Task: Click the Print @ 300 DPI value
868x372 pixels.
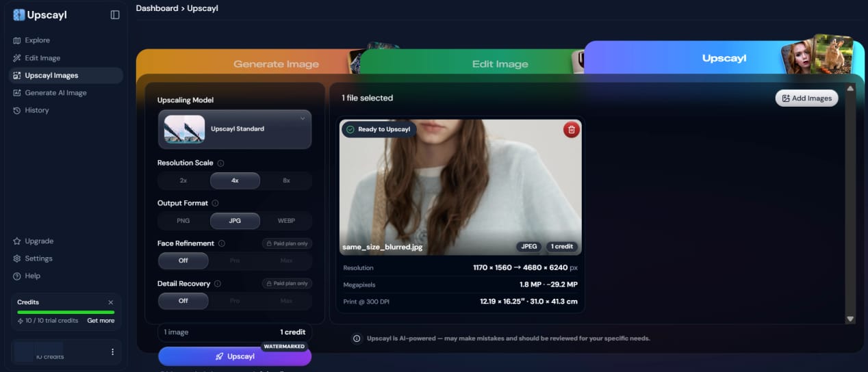Action: (x=528, y=302)
